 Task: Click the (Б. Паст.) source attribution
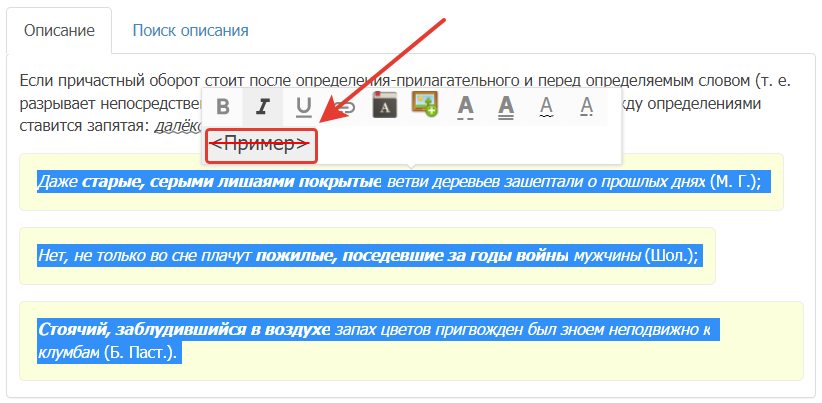142,352
